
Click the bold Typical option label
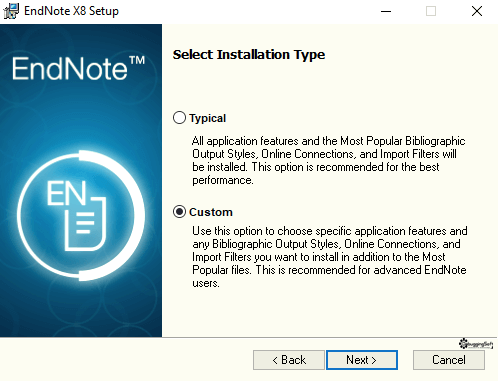(x=207, y=118)
